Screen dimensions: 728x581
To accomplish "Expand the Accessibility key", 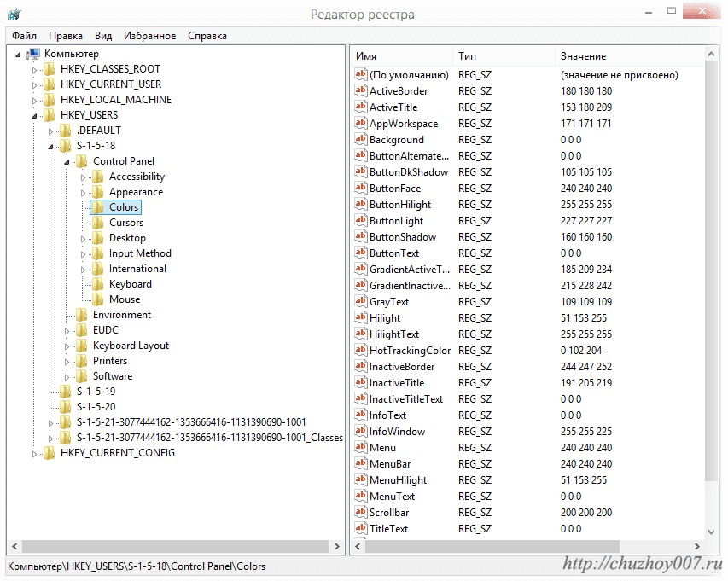I will (x=83, y=177).
